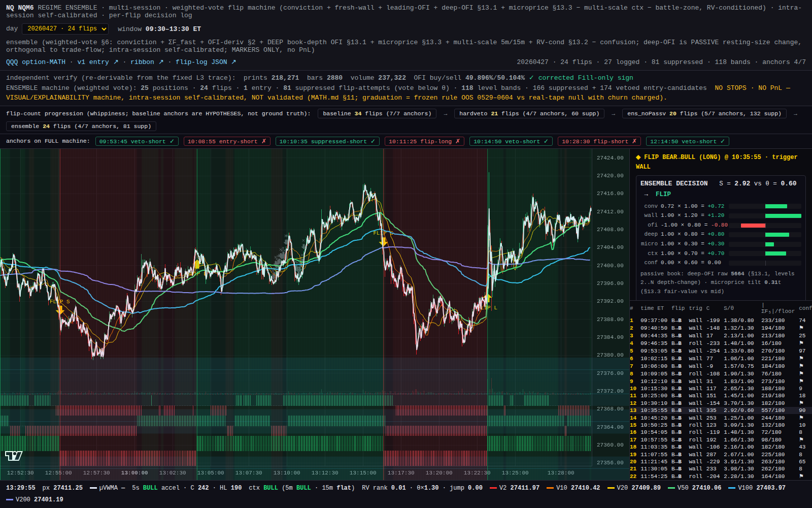Click the ofi vote red bar
The image size is (812, 508).
753,225
